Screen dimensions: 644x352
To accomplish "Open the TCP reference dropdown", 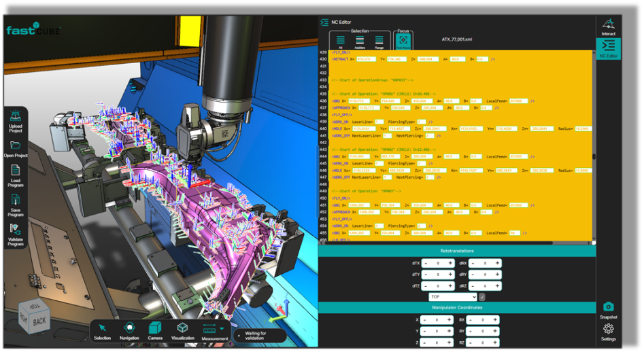I will pos(452,296).
